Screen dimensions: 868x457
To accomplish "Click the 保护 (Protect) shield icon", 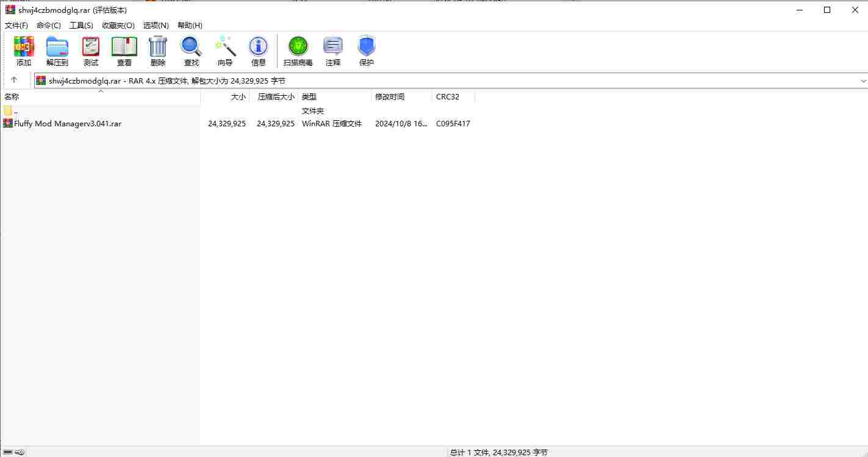I will coord(367,51).
